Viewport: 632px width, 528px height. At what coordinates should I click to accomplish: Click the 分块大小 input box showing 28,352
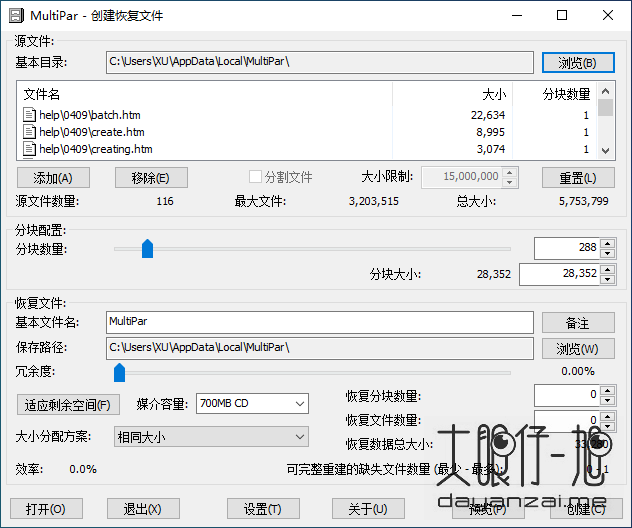pos(560,274)
